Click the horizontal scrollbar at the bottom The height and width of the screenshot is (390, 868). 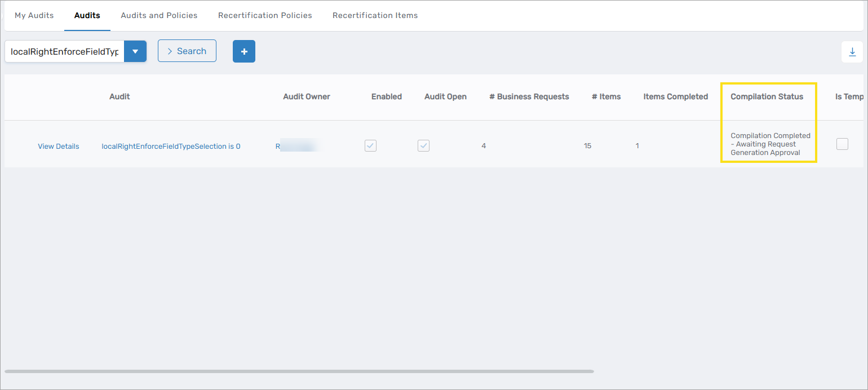[299, 371]
